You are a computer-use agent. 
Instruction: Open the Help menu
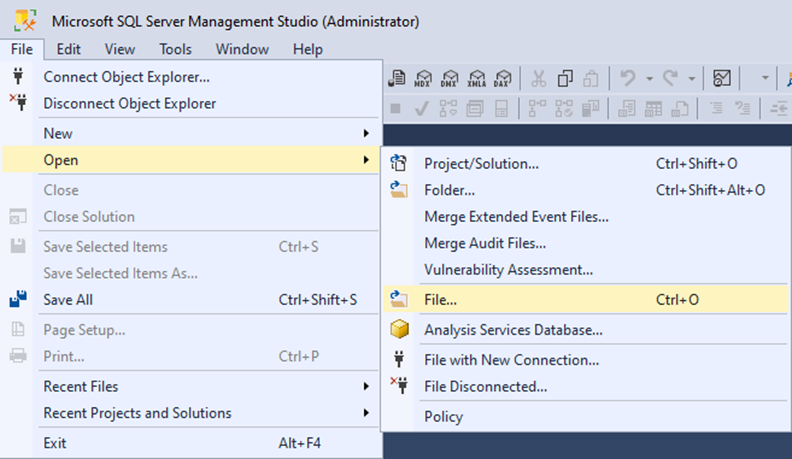308,49
